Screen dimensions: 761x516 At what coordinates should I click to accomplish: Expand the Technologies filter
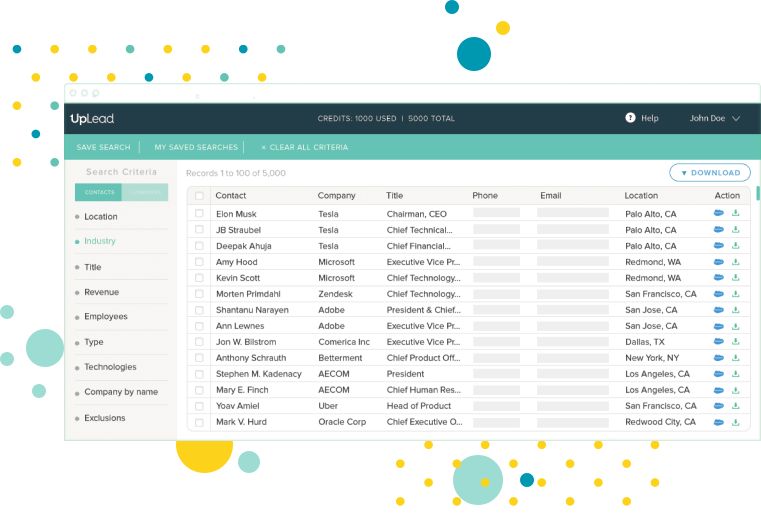coord(110,367)
